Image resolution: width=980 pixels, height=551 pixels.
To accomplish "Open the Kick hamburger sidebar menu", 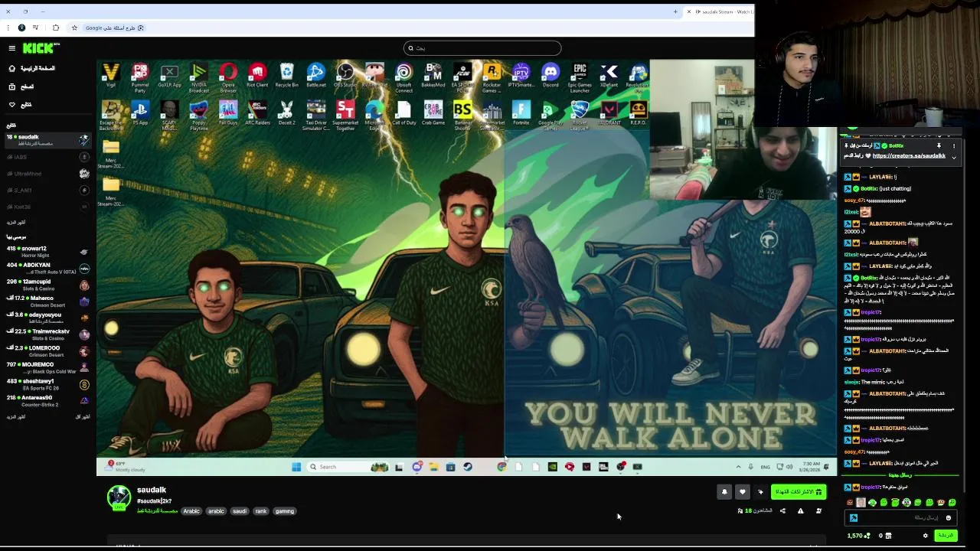I will tap(11, 48).
